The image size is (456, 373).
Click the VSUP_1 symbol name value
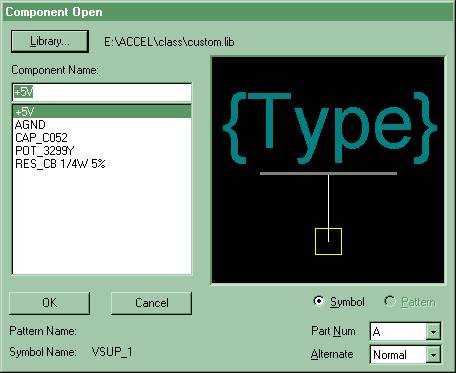coord(112,352)
